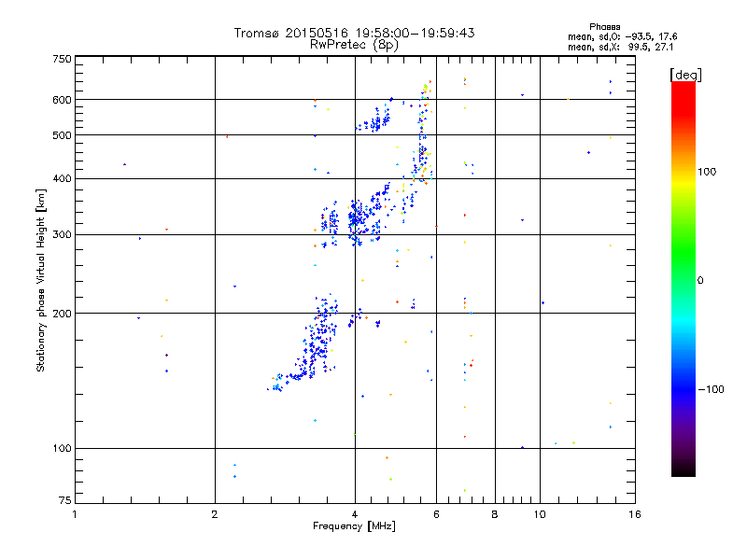Click the x-axis tick label '1'

75,514
